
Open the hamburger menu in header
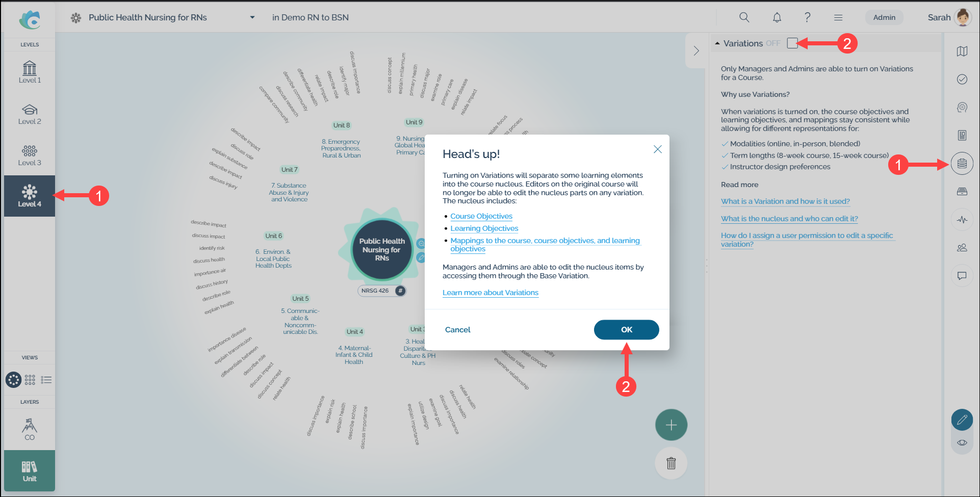point(838,17)
